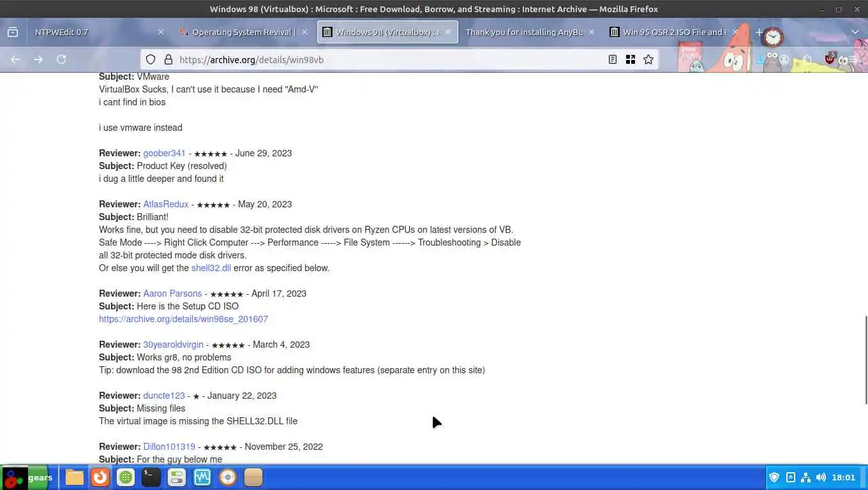Open the green app grid launcher icon
Viewport: 868px width, 490px height.
126,477
